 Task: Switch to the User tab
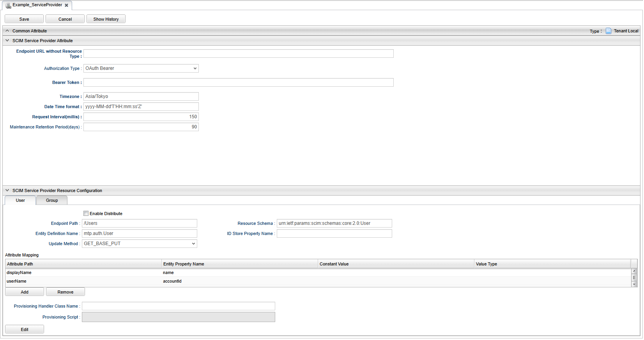coord(20,200)
